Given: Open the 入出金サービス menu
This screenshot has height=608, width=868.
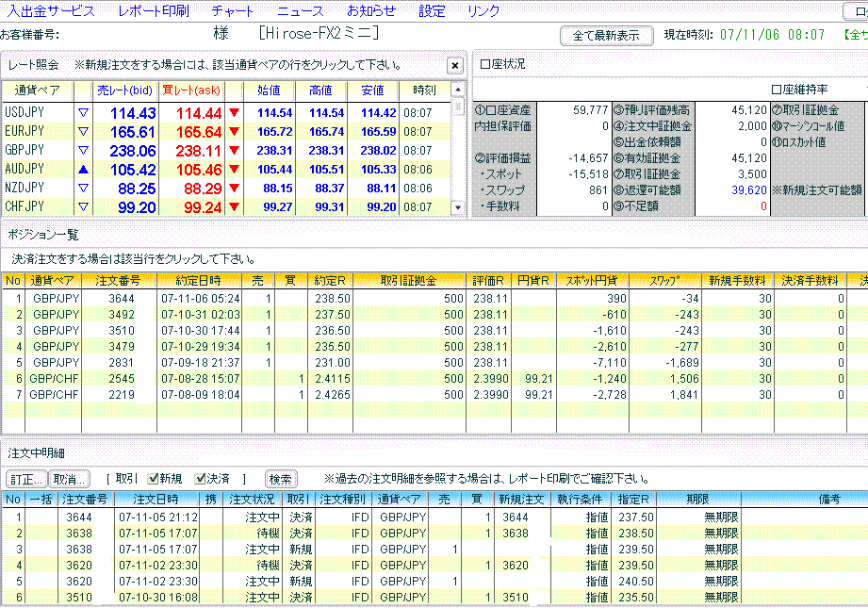Looking at the screenshot, I should point(50,10).
